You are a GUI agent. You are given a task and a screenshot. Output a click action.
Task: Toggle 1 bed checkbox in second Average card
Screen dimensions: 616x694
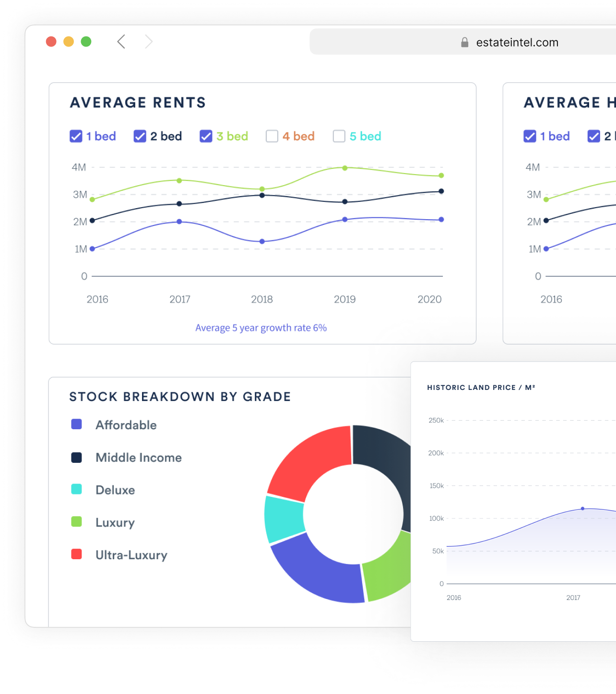click(530, 136)
